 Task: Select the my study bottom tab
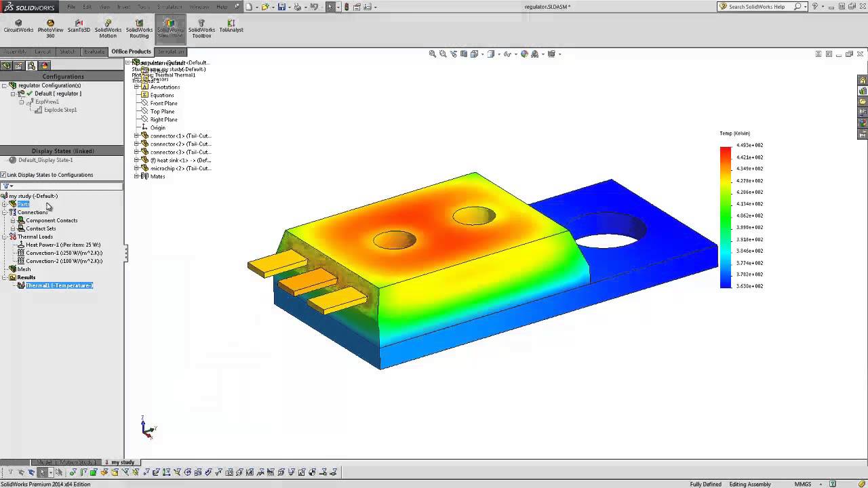tap(123, 462)
